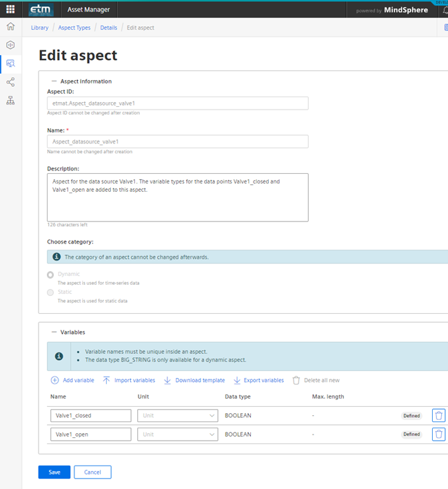Go to Aspect Types breadcrumb

pyautogui.click(x=74, y=28)
